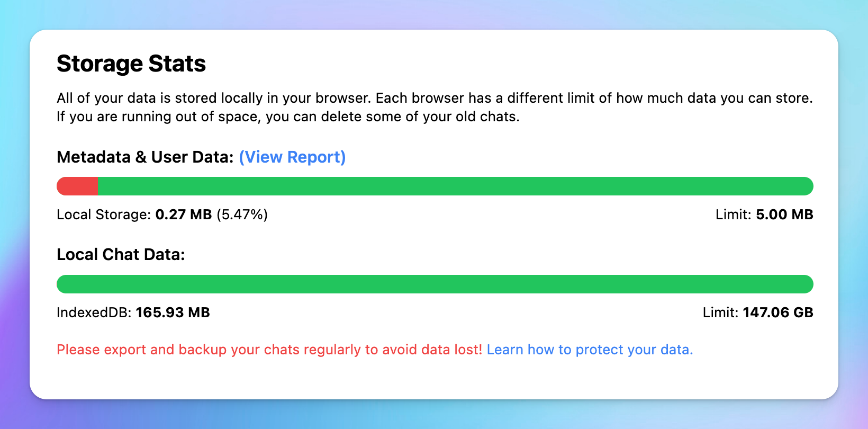Select the Storage Stats heading
Image resolution: width=868 pixels, height=429 pixels.
[x=131, y=64]
